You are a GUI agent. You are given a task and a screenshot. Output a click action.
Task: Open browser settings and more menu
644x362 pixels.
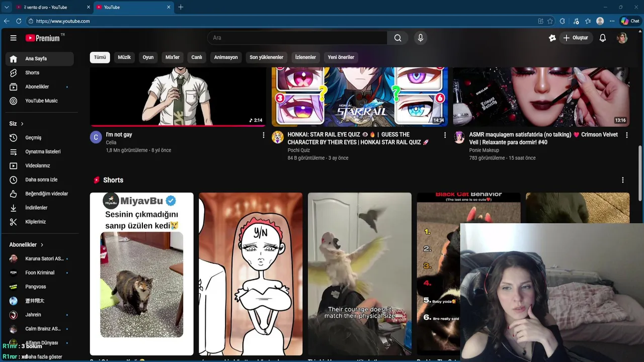[612, 21]
